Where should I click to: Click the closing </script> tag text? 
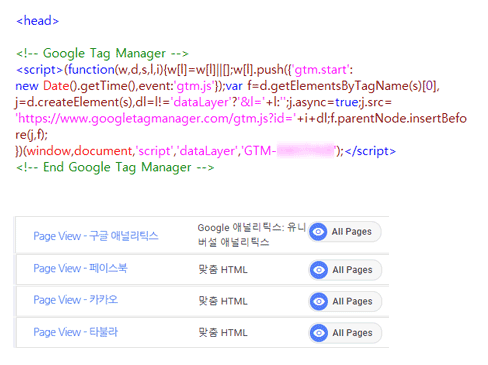[x=370, y=151]
